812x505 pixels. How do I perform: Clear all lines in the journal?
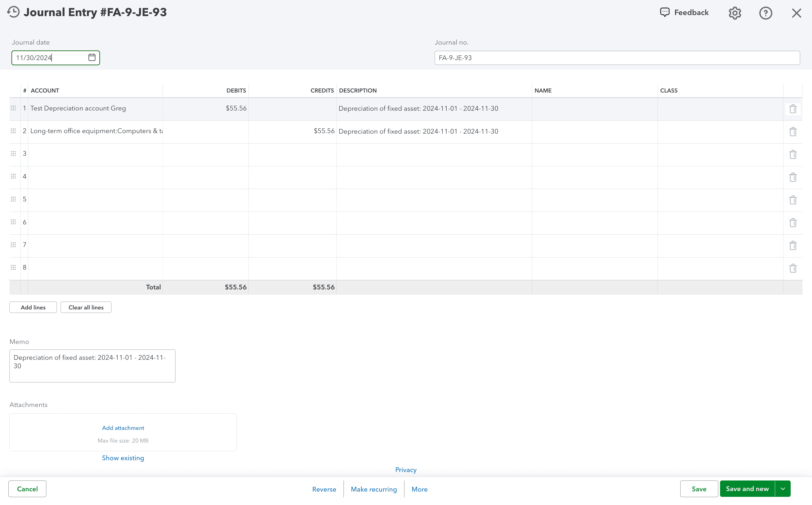click(86, 307)
